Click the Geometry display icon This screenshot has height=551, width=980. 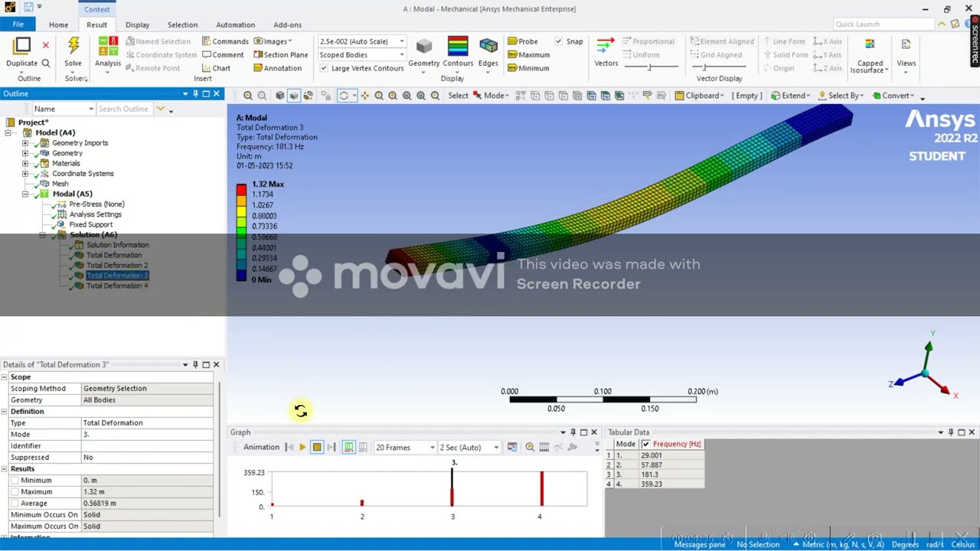tap(423, 45)
